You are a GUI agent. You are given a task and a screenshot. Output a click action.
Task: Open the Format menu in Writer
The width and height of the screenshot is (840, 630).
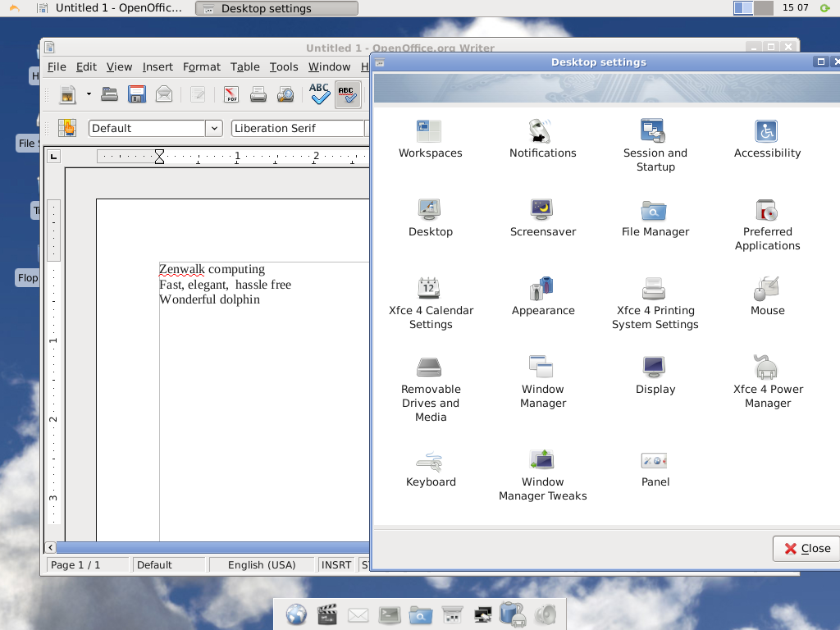(202, 67)
